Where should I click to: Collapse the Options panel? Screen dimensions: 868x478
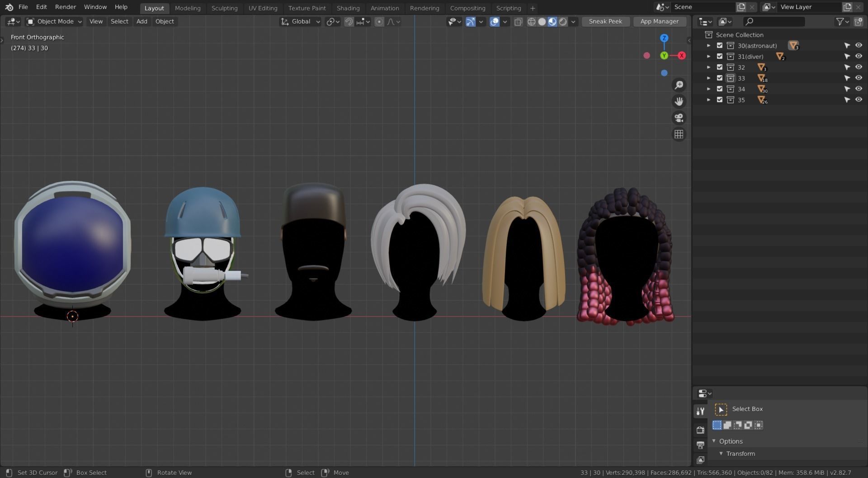click(714, 441)
